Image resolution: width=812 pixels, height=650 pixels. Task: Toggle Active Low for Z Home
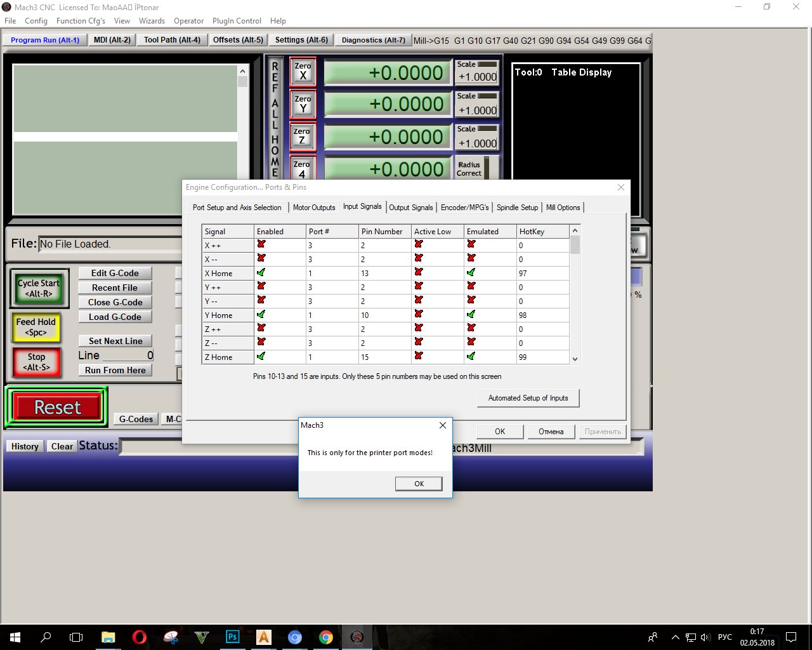[x=419, y=356]
